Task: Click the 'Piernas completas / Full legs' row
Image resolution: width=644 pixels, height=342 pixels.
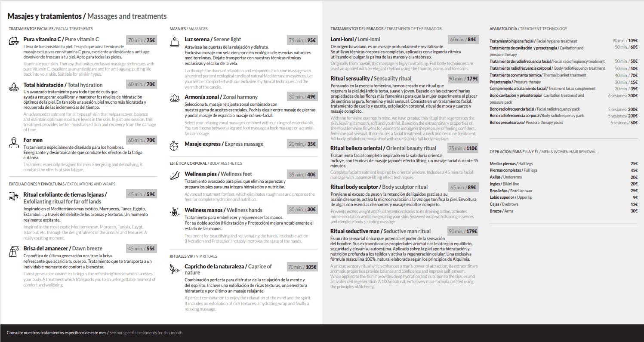Action: pyautogui.click(x=564, y=170)
